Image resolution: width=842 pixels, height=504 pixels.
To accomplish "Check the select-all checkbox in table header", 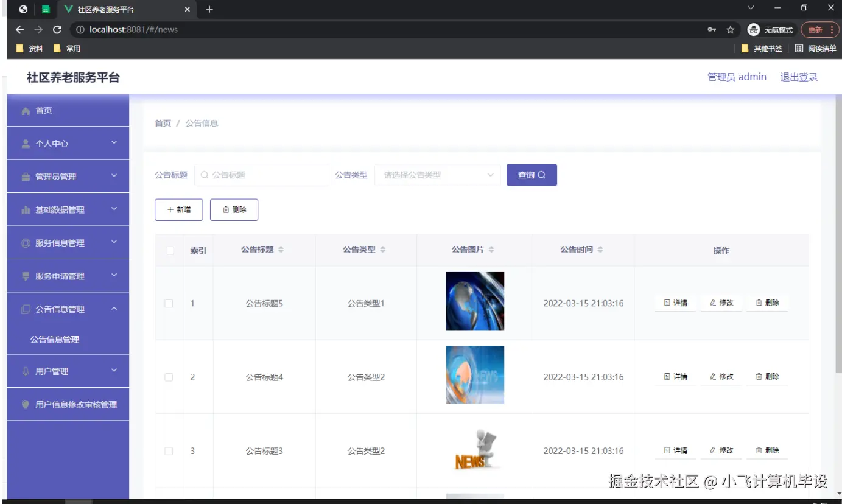I will [x=169, y=250].
